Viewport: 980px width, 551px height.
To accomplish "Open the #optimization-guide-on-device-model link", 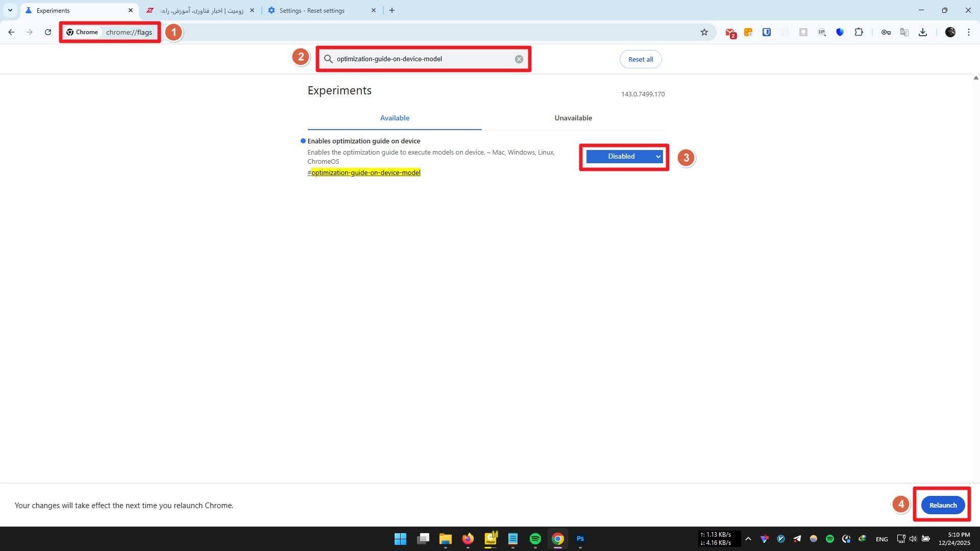I will [x=365, y=173].
